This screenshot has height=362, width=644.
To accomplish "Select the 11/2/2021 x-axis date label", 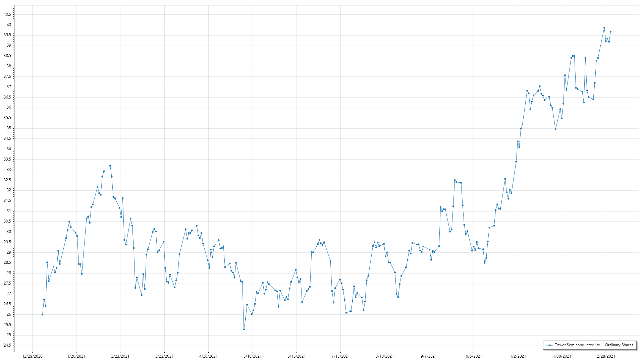I will point(517,356).
